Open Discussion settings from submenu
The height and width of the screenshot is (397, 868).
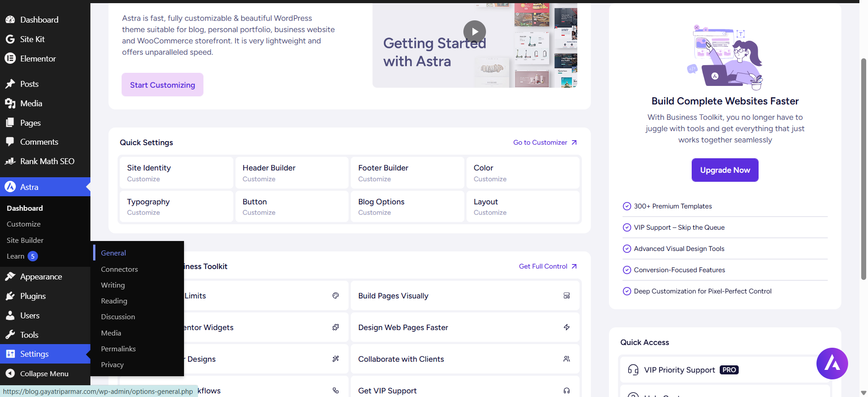pos(118,317)
